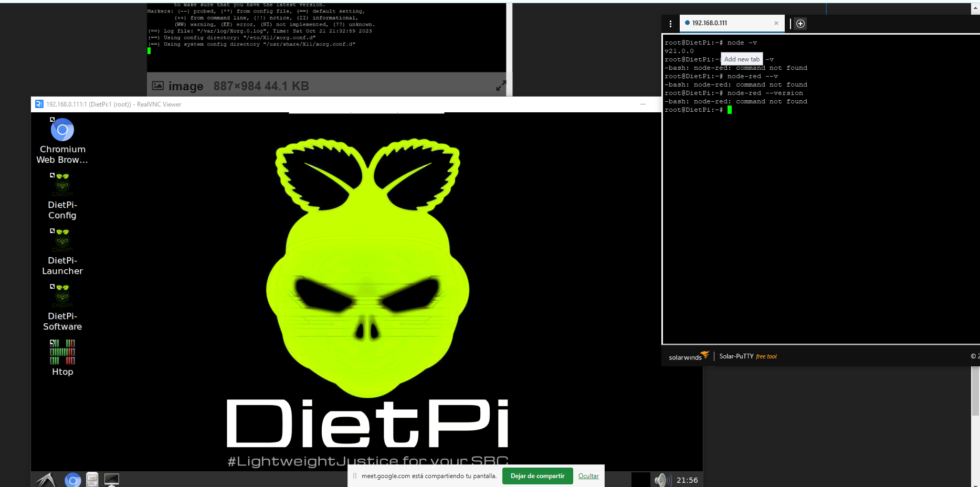Close the 192.168.0.111 session tab
Viewport: 980px width, 487px height.
776,23
